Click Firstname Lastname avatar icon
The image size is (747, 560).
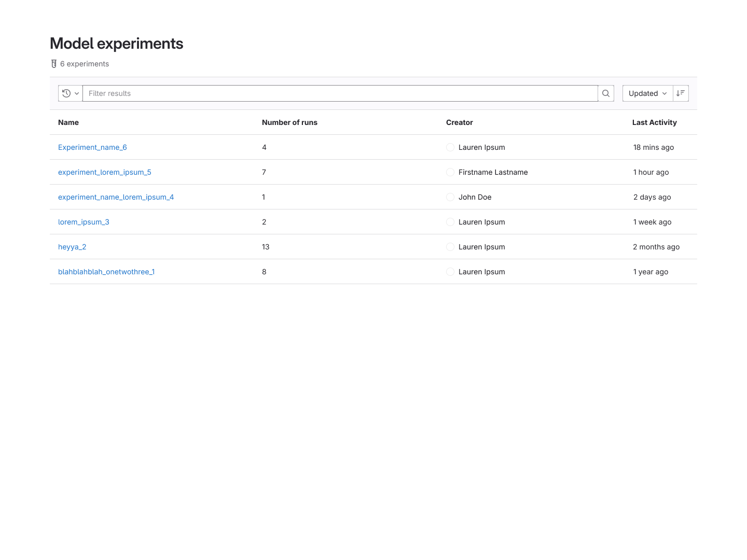[450, 172]
